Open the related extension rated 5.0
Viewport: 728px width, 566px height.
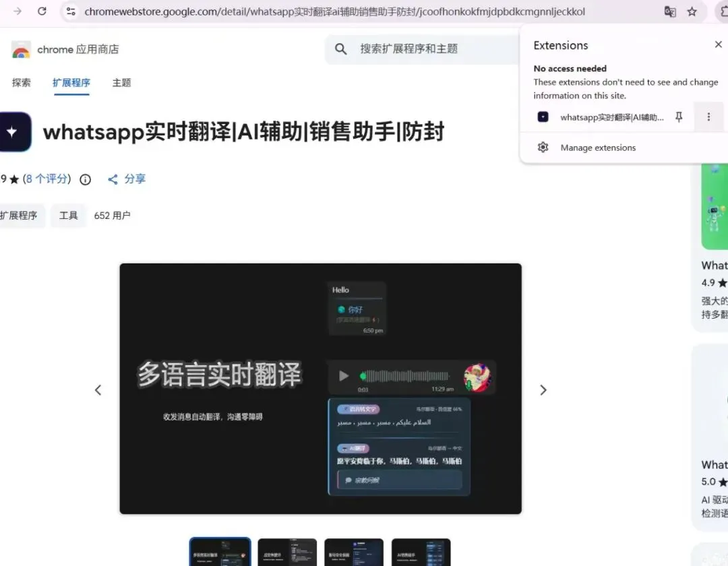click(710, 437)
